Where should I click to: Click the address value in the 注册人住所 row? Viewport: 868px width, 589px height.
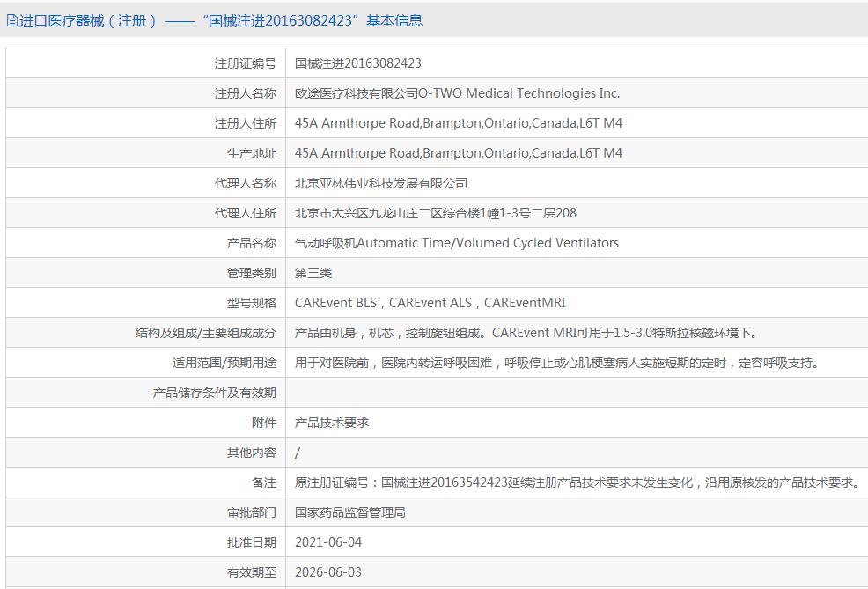[x=458, y=123]
